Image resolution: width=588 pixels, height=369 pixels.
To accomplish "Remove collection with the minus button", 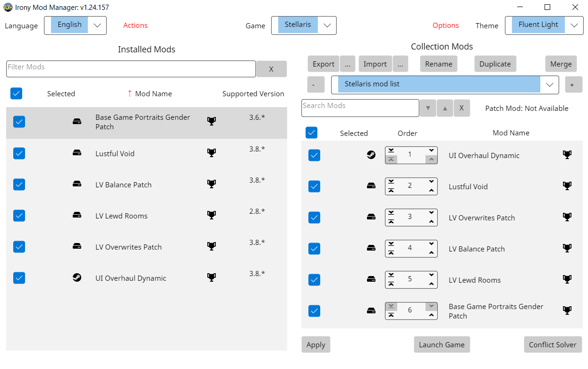I will [315, 84].
